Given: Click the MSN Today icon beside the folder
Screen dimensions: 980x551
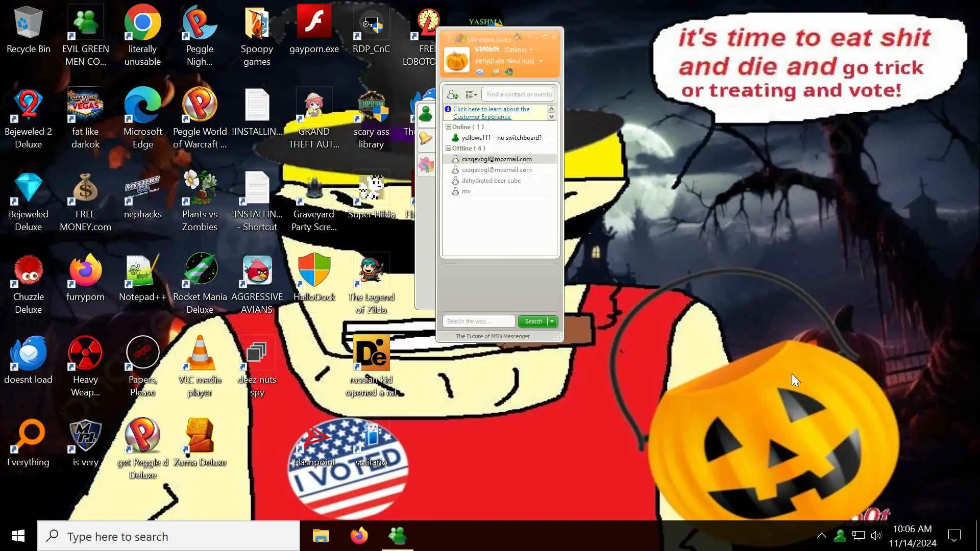Looking at the screenshot, I should (x=509, y=72).
